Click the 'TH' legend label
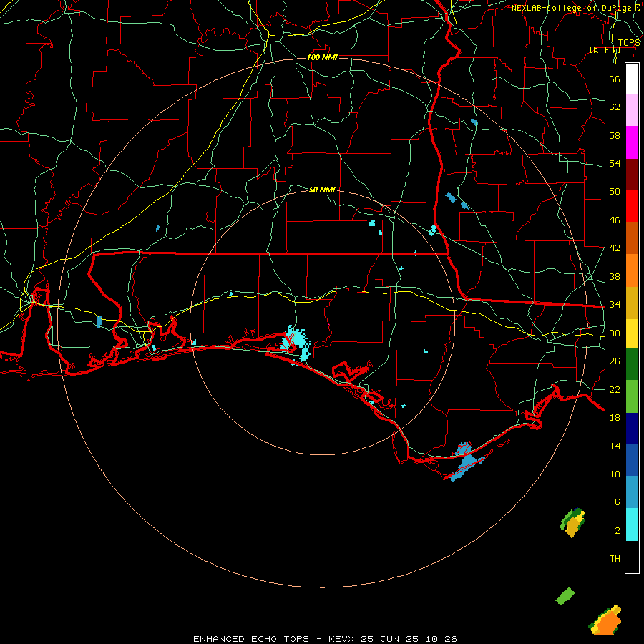This screenshot has height=644, width=644. pos(615,559)
